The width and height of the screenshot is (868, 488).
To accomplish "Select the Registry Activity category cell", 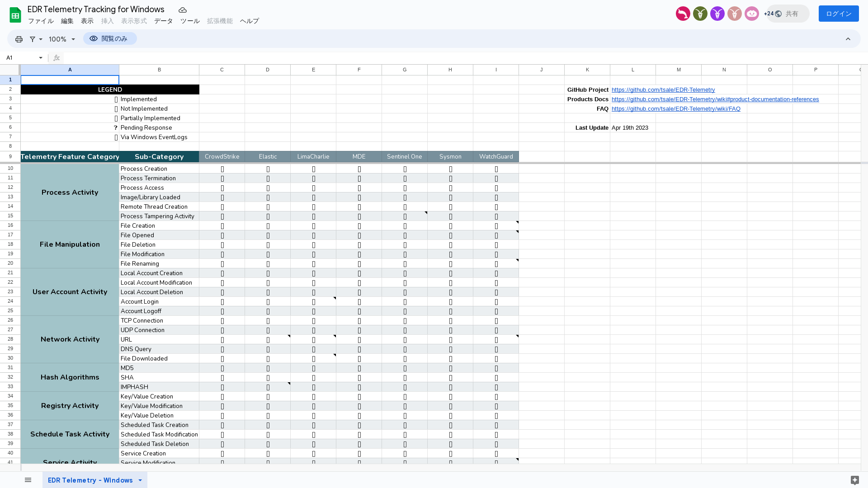I will [70, 406].
